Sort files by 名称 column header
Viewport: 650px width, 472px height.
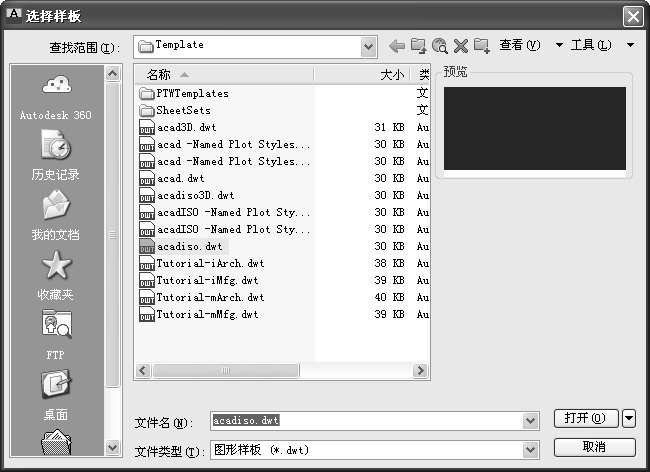(224, 75)
